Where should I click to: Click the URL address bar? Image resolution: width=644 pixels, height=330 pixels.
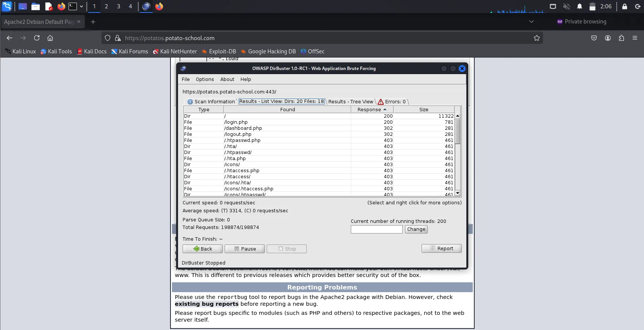[322, 38]
